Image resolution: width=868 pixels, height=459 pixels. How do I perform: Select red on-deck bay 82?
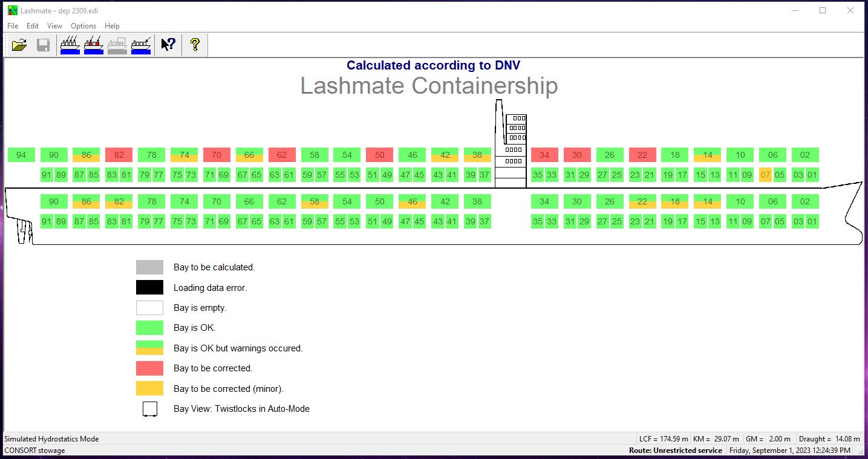(119, 155)
